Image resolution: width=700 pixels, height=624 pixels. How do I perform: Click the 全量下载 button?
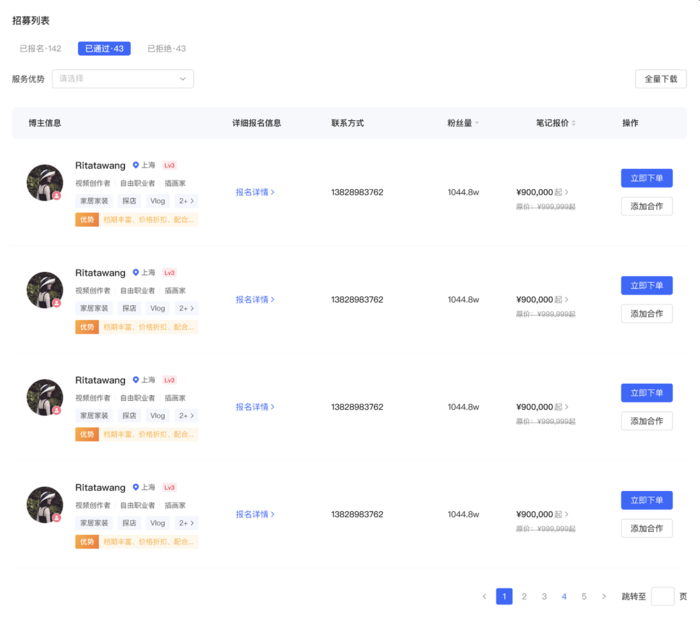(660, 78)
